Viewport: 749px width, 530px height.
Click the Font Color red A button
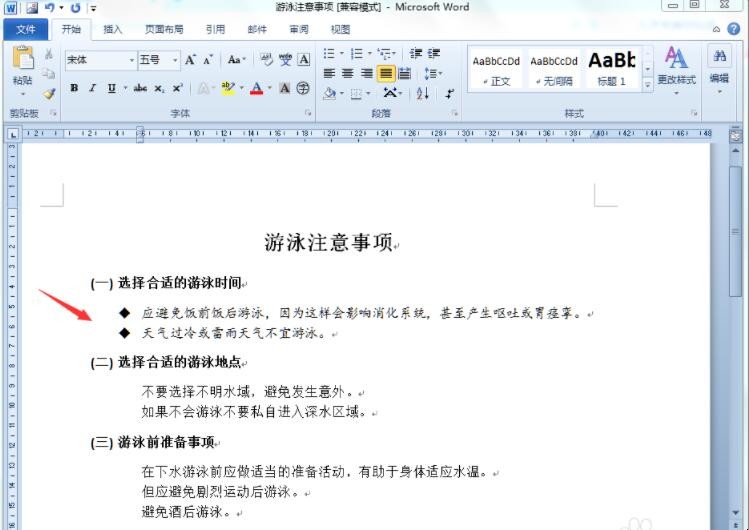coord(257,88)
